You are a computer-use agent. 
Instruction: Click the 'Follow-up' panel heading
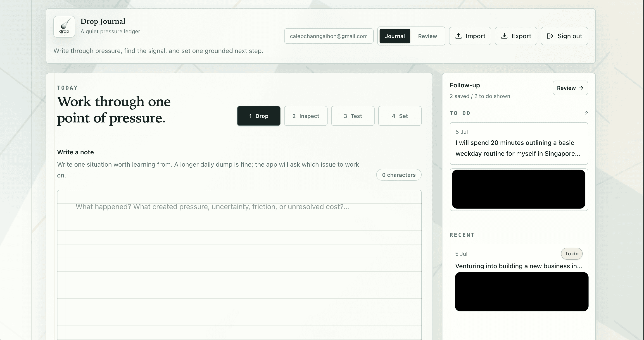pos(465,85)
